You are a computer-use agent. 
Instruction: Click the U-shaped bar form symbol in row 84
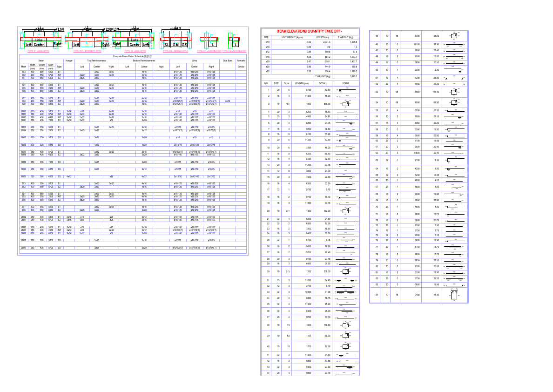coord(454,294)
